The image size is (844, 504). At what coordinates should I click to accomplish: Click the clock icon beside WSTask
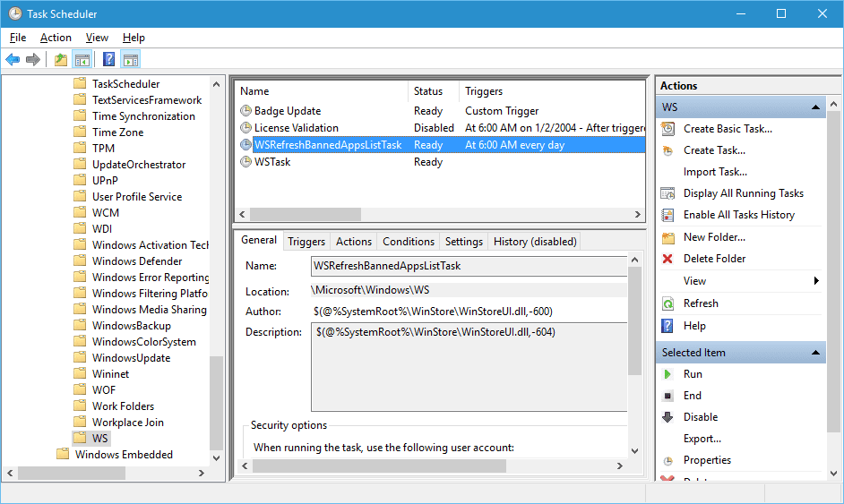(246, 162)
